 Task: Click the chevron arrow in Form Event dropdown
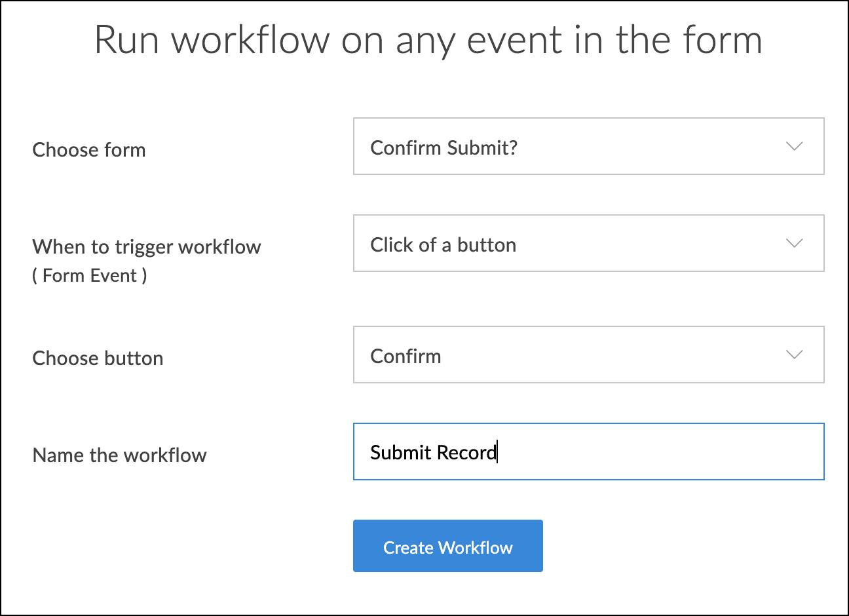point(794,243)
